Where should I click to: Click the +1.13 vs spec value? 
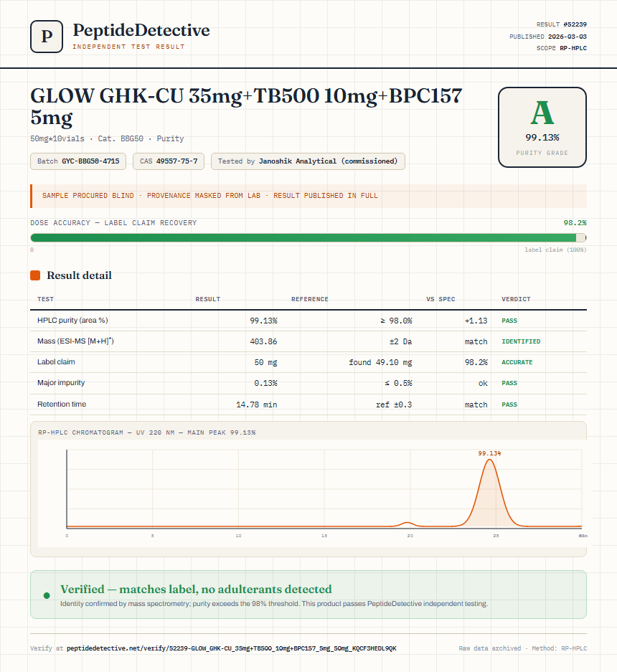pos(476,321)
